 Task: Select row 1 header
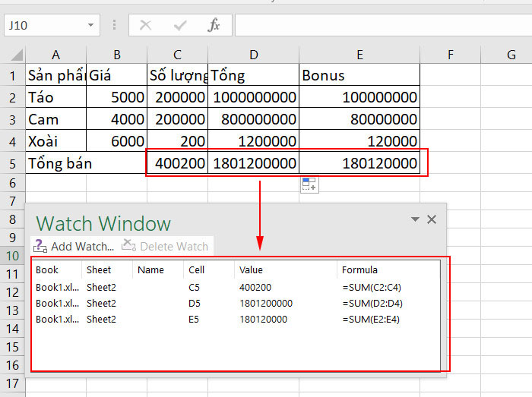(13, 75)
